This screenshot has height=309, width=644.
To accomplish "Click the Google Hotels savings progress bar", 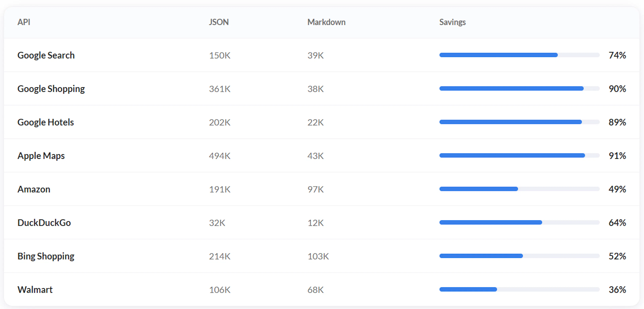I will click(x=520, y=122).
